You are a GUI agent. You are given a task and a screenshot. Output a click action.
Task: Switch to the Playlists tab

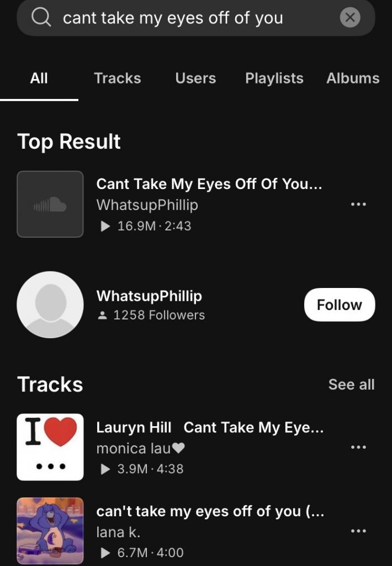[x=274, y=78]
